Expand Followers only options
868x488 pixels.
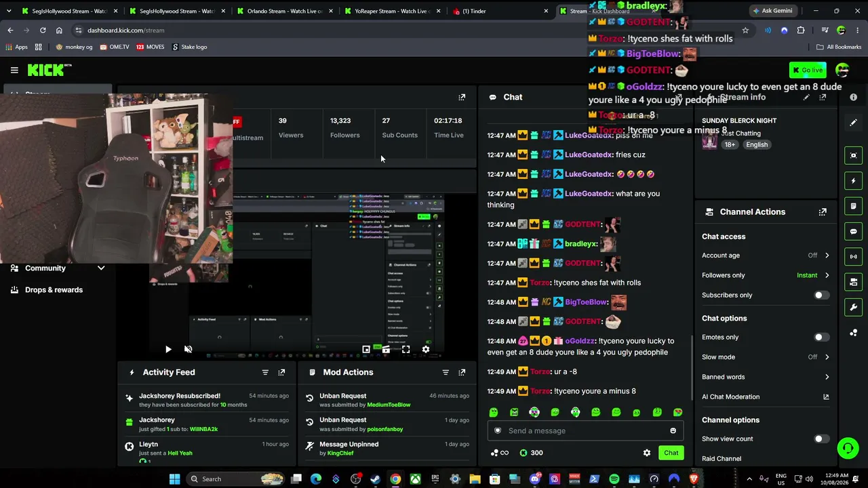tap(827, 275)
